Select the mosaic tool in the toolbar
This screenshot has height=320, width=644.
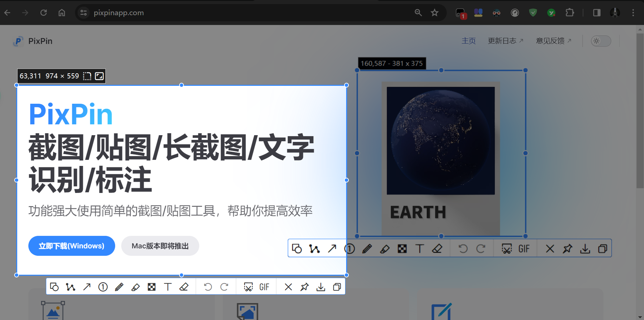coord(151,287)
